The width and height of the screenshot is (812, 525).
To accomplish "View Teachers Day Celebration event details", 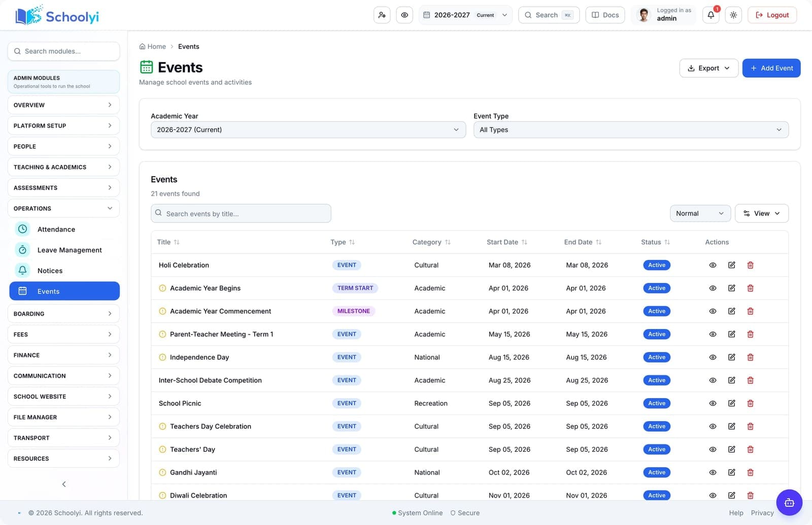I will point(713,426).
